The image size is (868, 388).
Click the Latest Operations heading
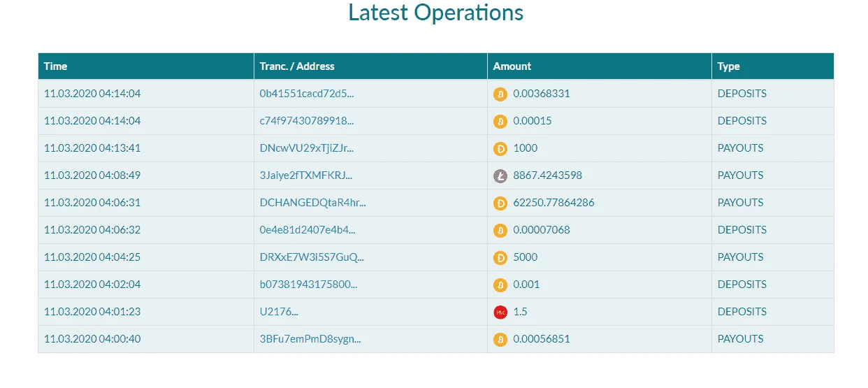[436, 13]
